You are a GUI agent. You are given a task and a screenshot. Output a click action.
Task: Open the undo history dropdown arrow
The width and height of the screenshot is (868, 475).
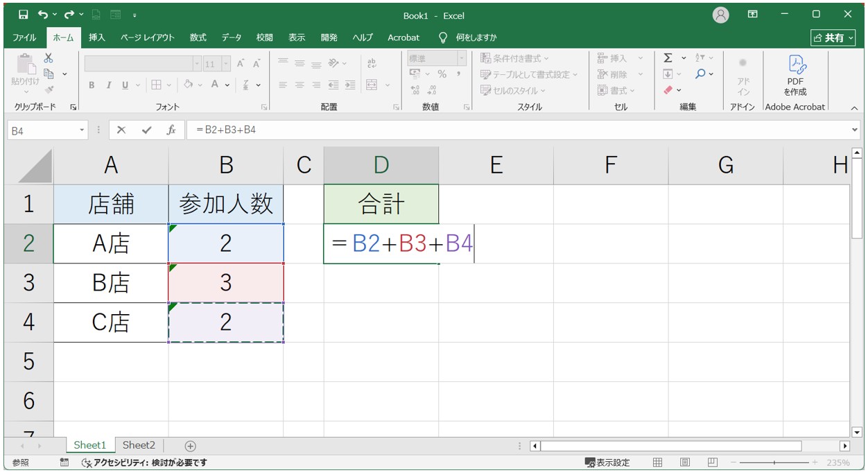tap(55, 15)
